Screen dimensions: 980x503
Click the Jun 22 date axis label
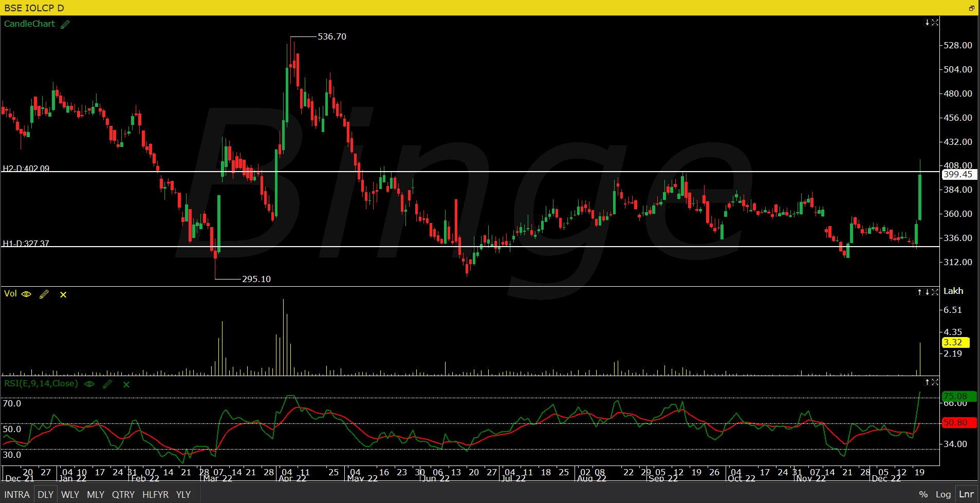point(435,478)
